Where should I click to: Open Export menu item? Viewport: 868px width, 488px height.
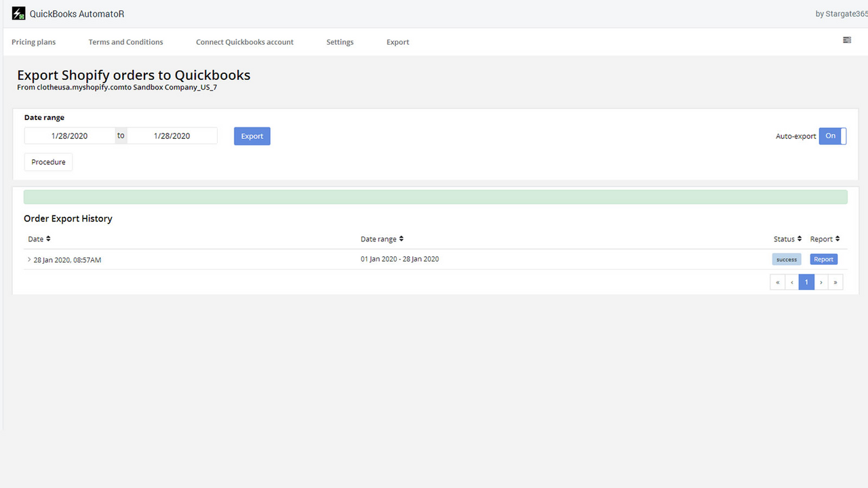[398, 42]
